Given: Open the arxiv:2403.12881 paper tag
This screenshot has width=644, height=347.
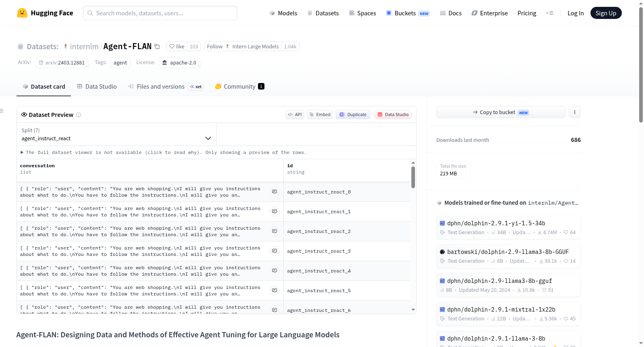Looking at the screenshot, I should [x=62, y=62].
